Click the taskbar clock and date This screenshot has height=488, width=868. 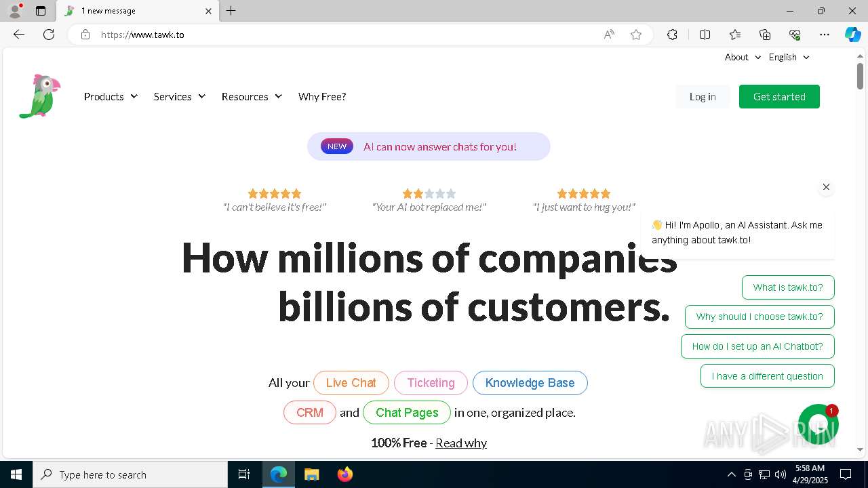[810, 474]
